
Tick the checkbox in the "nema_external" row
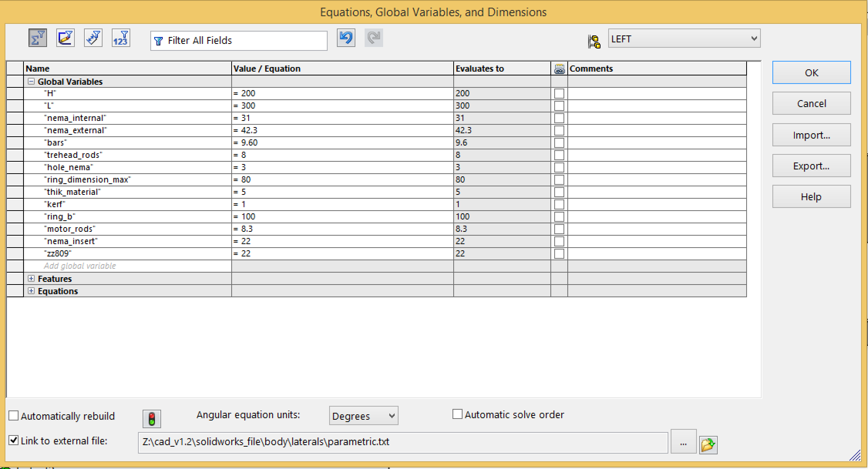[559, 131]
